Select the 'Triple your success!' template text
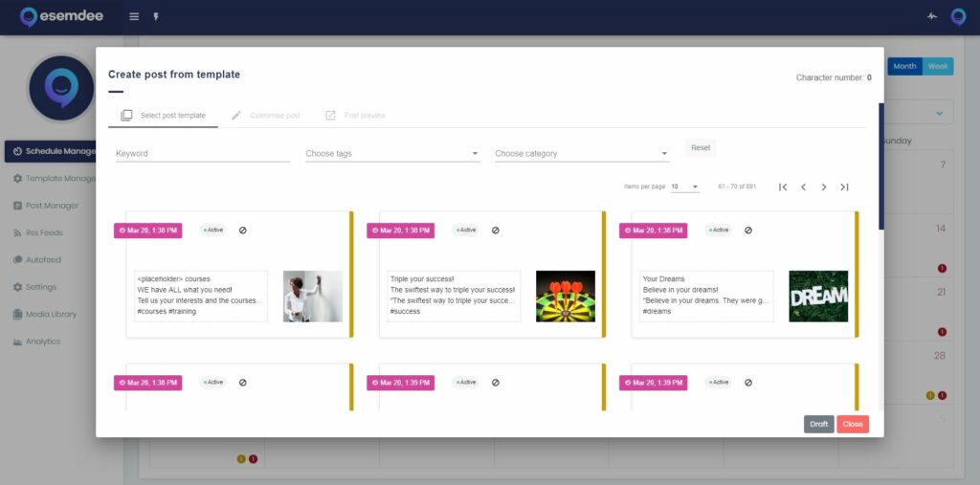This screenshot has height=485, width=980. point(454,297)
